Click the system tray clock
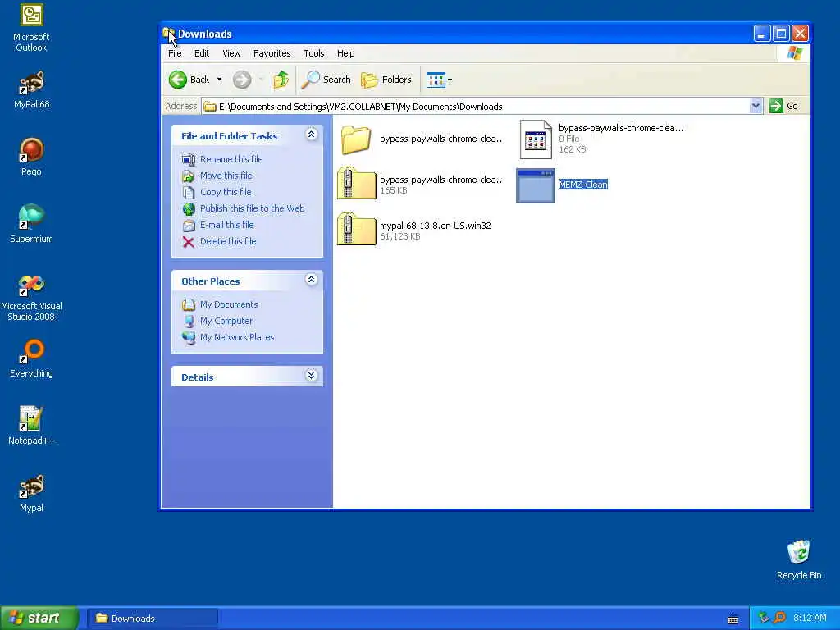 [810, 619]
